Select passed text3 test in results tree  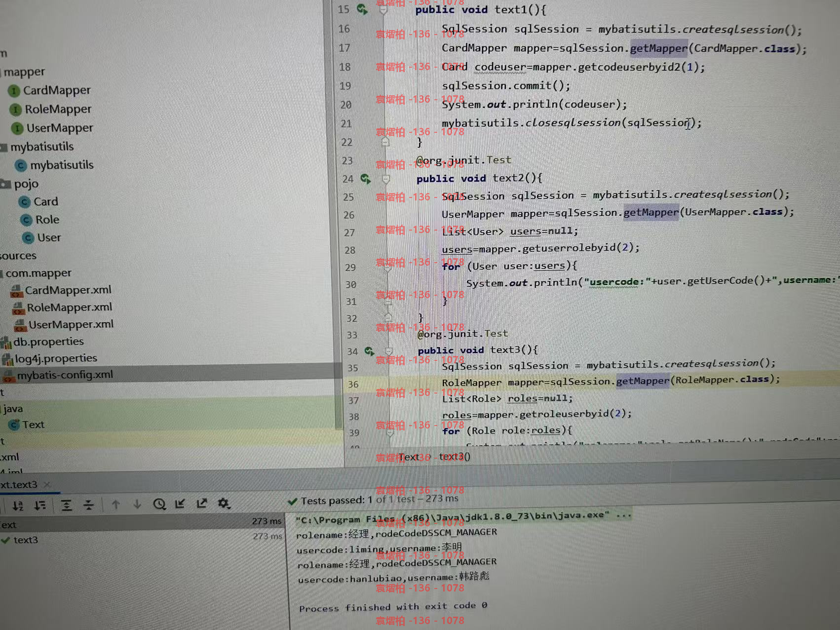click(26, 540)
